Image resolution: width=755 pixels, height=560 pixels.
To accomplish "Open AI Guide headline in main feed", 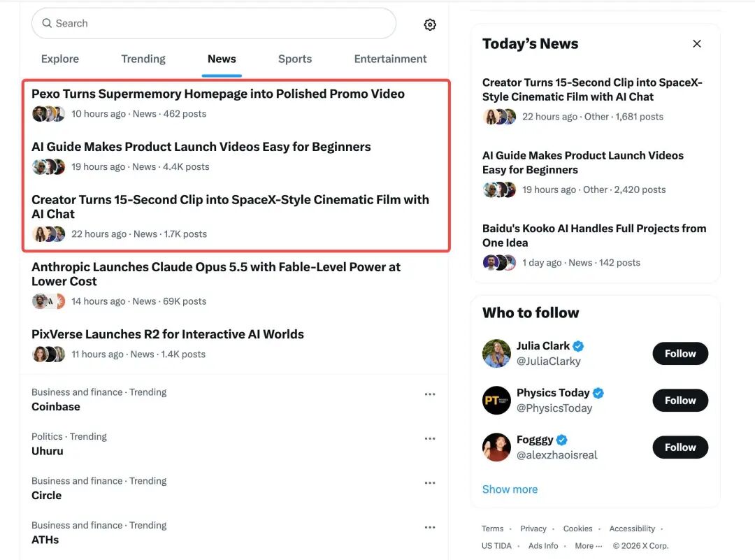I will click(201, 147).
